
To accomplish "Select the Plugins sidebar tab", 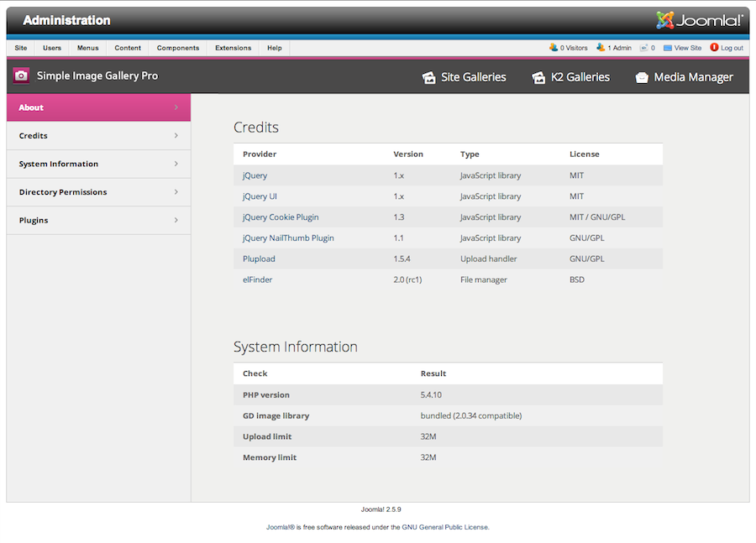I will pos(99,220).
